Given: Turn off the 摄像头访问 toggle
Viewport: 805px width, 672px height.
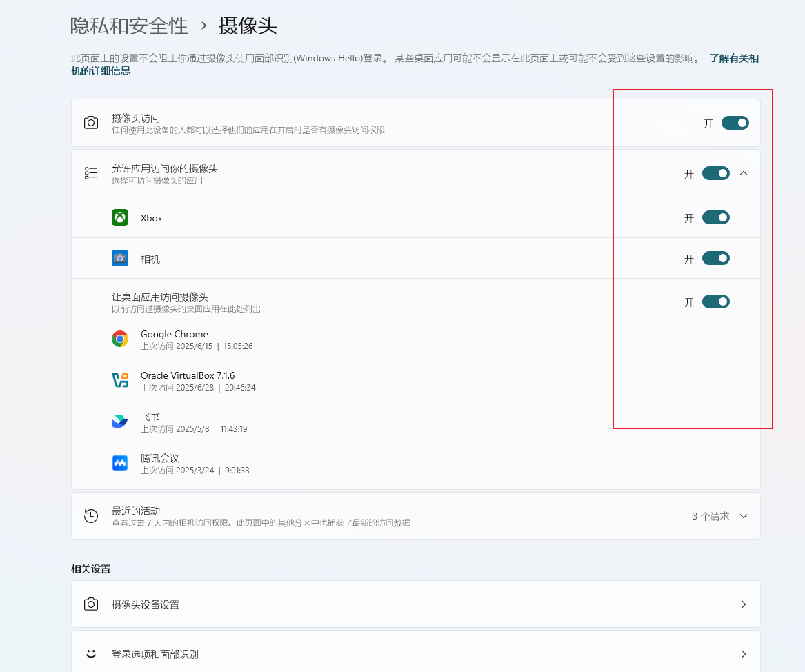Looking at the screenshot, I should tap(735, 123).
